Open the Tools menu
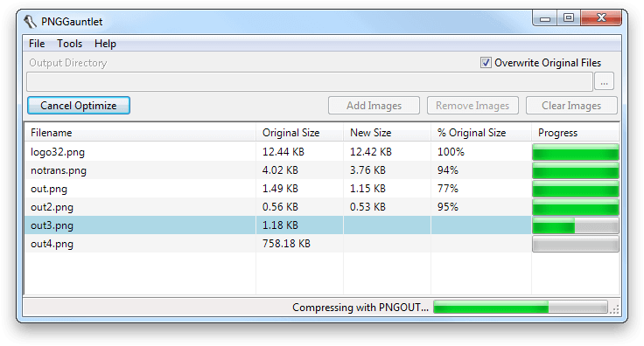 coord(69,44)
